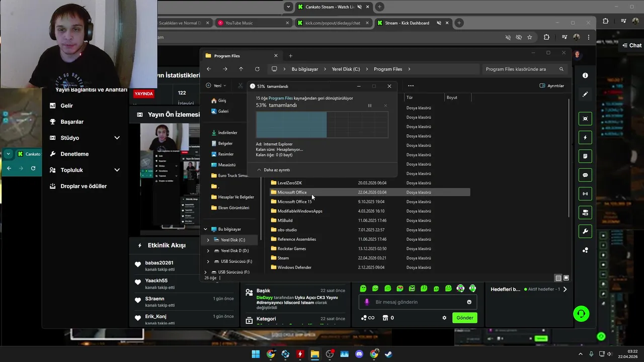Sort by 'Boyut' column header
The height and width of the screenshot is (362, 644).
pyautogui.click(x=458, y=98)
